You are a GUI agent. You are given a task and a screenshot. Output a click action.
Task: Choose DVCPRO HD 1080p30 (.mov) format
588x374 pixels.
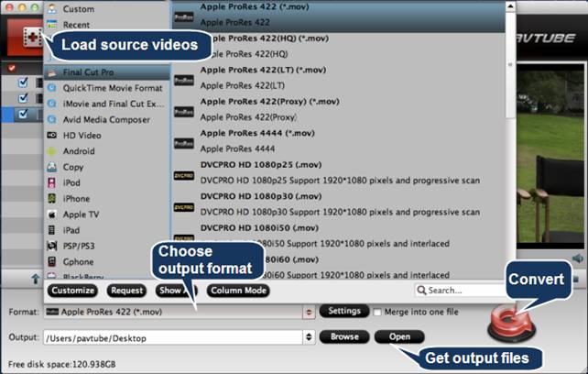[x=339, y=203]
